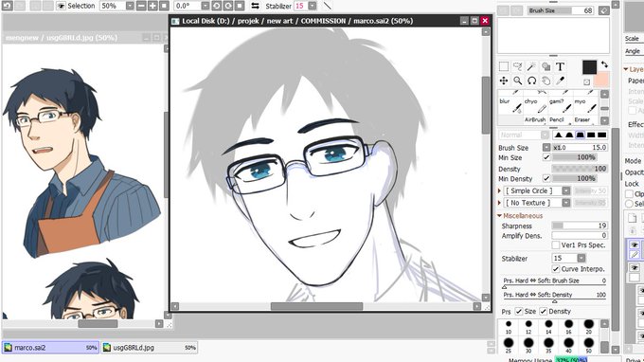Image resolution: width=644 pixels, height=362 pixels.
Task: Select the Lasso selection tool
Action: 517,66
